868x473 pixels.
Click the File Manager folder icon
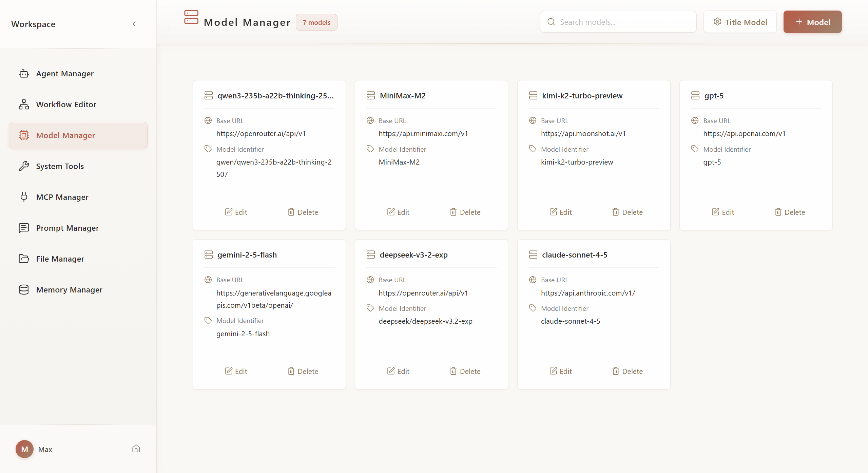point(24,259)
